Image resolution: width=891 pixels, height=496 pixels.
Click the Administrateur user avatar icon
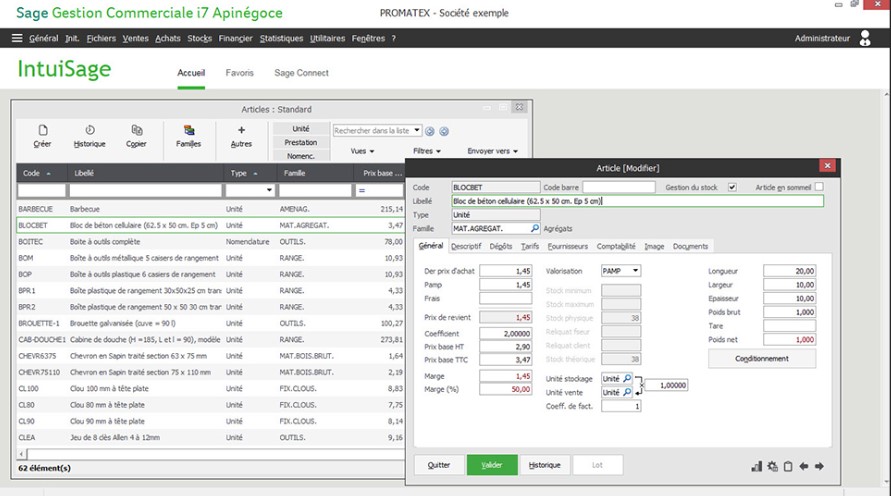tap(865, 38)
